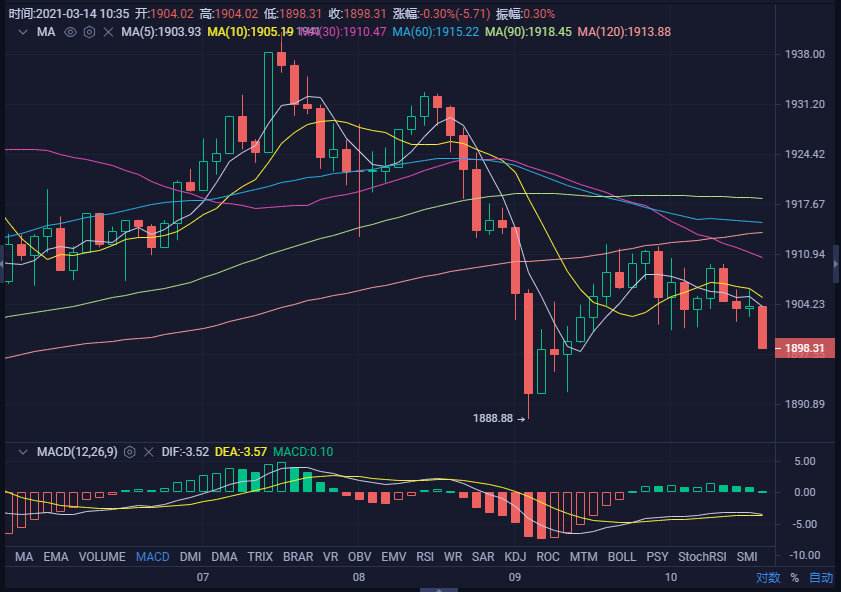This screenshot has width=841, height=592.
Task: Switch price axis to 对数 scale
Action: tap(768, 578)
